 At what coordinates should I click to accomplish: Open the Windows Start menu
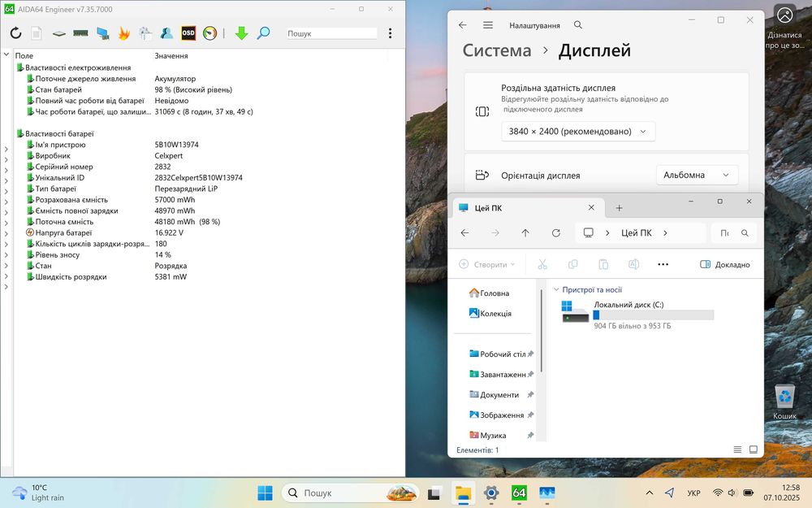[266, 493]
